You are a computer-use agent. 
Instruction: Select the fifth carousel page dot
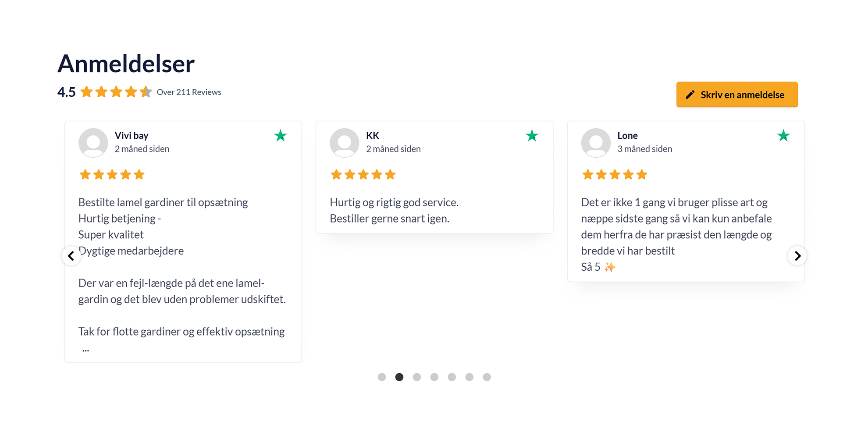tap(452, 377)
